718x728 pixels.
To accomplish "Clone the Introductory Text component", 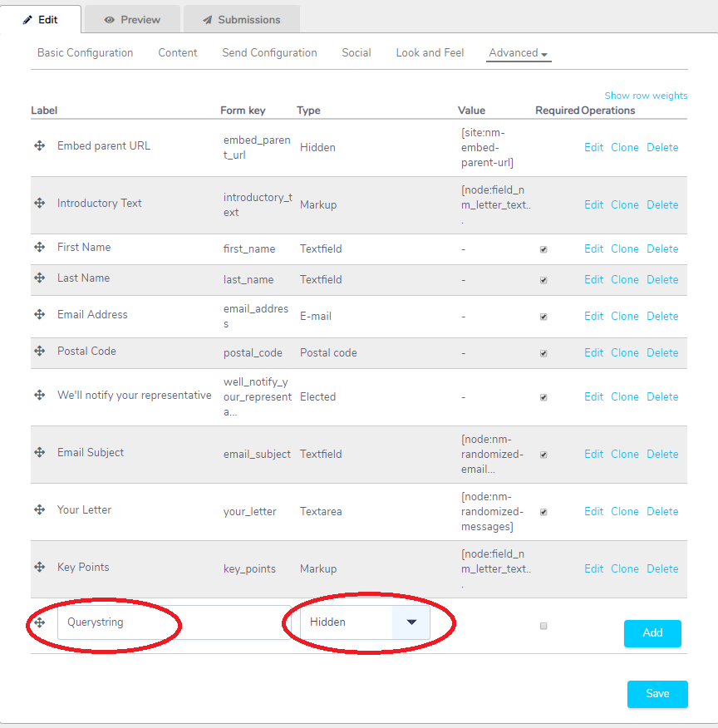I will click(625, 204).
